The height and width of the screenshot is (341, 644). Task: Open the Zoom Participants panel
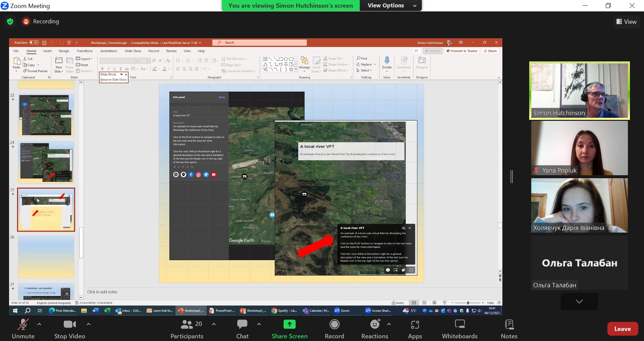(x=187, y=329)
